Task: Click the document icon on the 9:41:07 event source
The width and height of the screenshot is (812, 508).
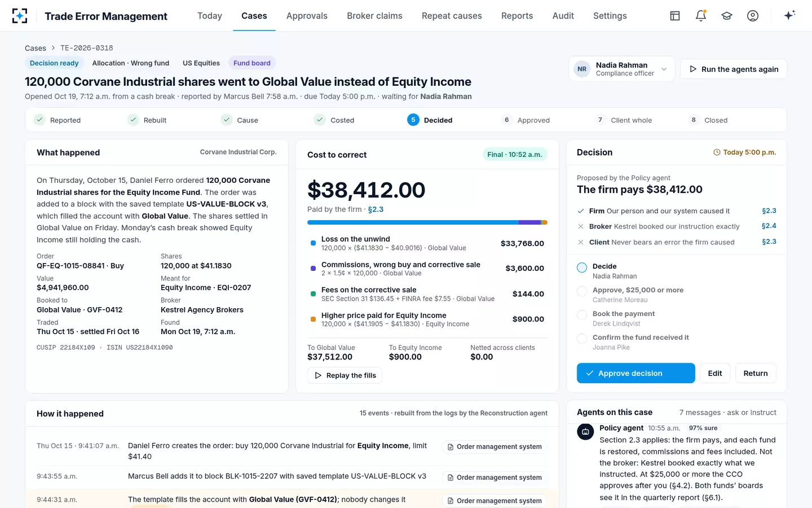Action: (451, 447)
